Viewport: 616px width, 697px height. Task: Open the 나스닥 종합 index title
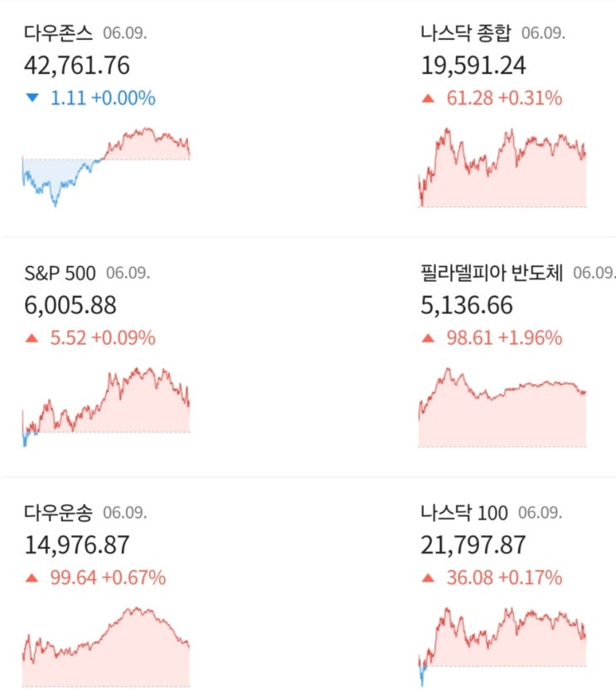[466, 34]
